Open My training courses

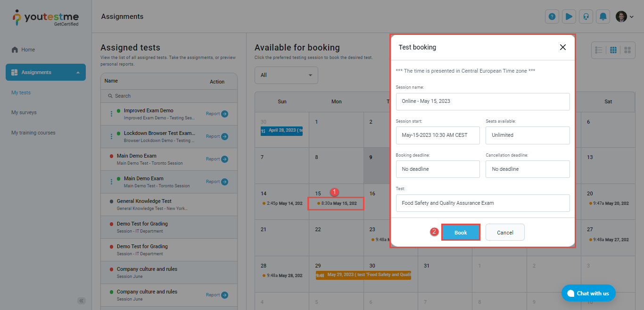point(33,133)
